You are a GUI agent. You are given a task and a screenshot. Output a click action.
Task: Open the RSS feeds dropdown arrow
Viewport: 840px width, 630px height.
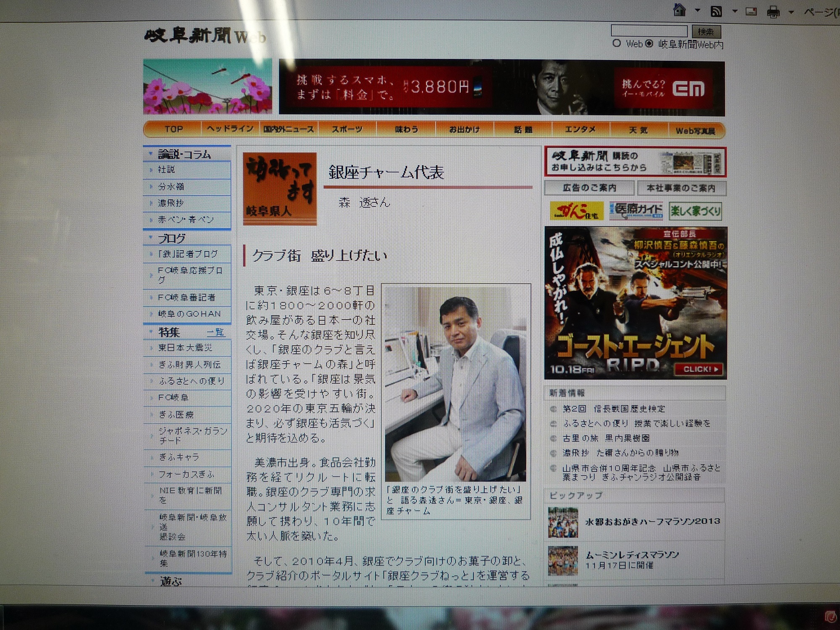(x=735, y=11)
